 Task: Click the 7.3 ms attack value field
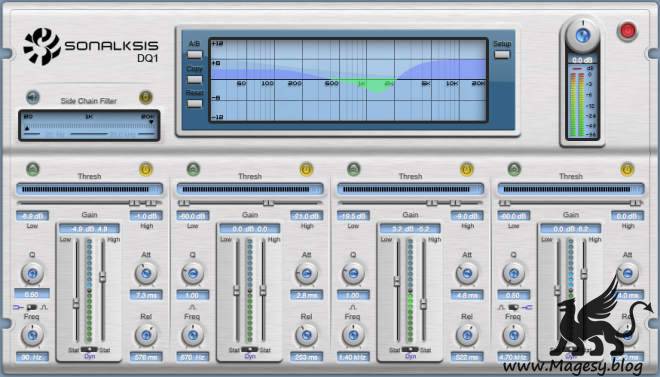(x=146, y=295)
